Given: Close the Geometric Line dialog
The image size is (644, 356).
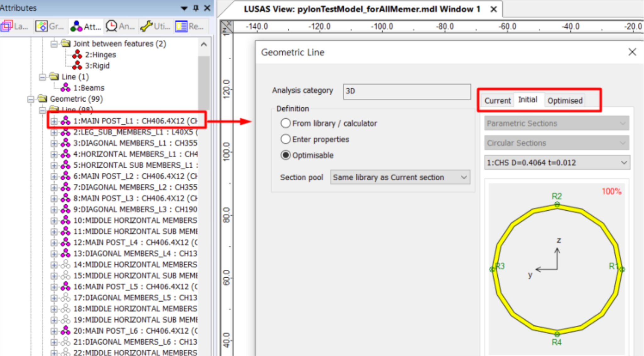Looking at the screenshot, I should click(632, 52).
